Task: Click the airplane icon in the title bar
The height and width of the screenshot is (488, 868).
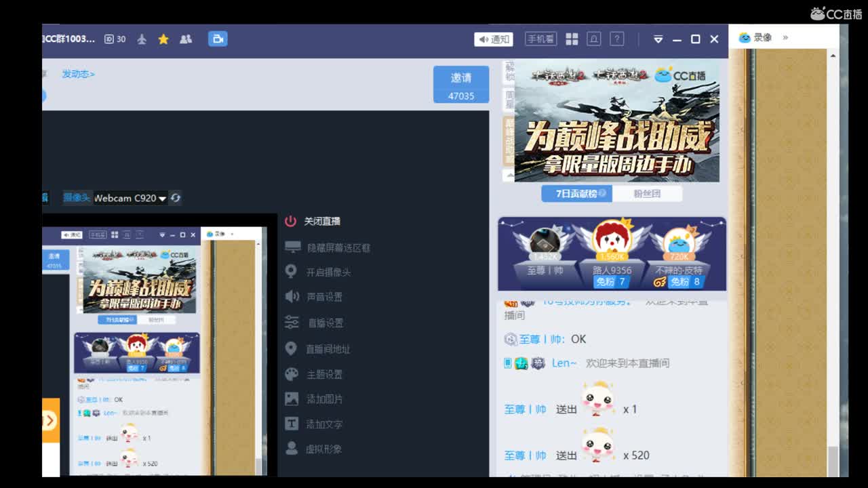Action: [142, 39]
